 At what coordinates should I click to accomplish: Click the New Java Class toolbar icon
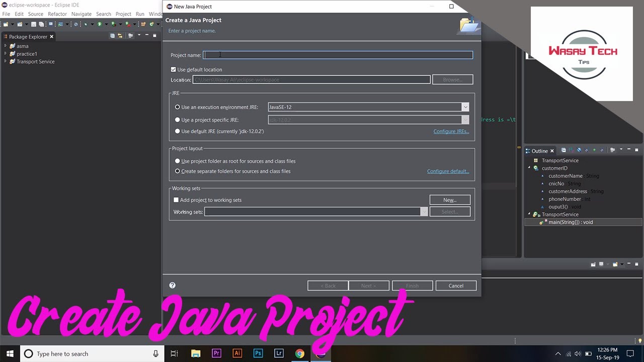click(x=151, y=24)
